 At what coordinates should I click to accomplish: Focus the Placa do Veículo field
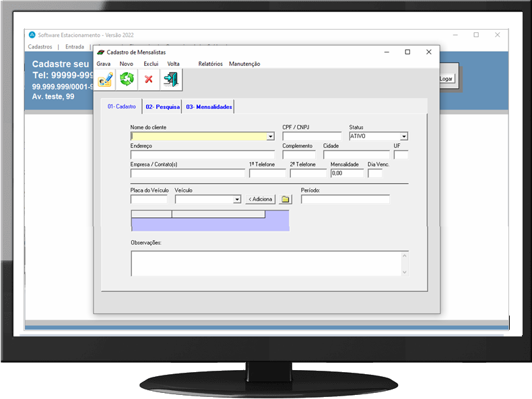pos(149,199)
